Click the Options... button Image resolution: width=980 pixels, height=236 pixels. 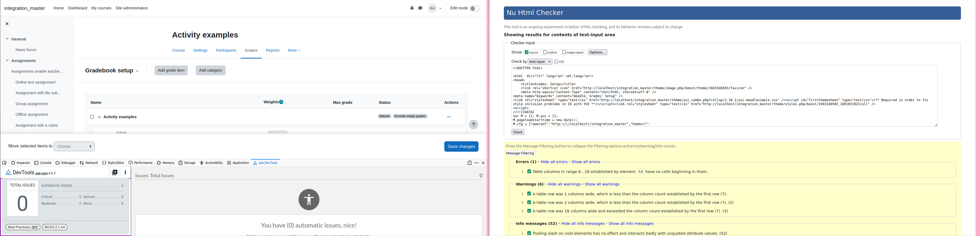click(597, 52)
